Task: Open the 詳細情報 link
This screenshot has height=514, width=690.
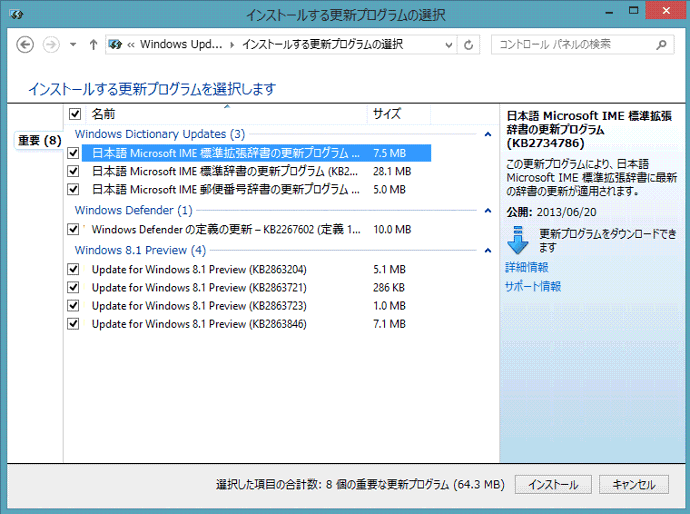Action: click(x=527, y=268)
